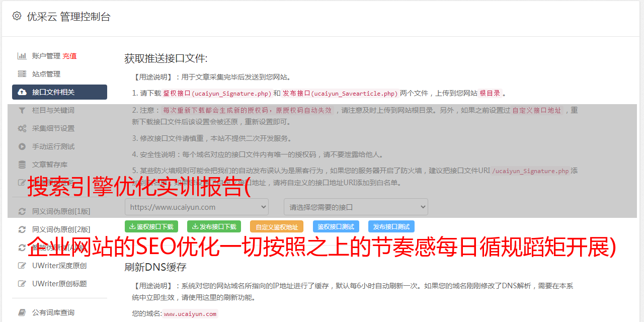The height and width of the screenshot is (322, 644).
Task: Click the www.ucaiyun.com domain text
Action: 190,313
